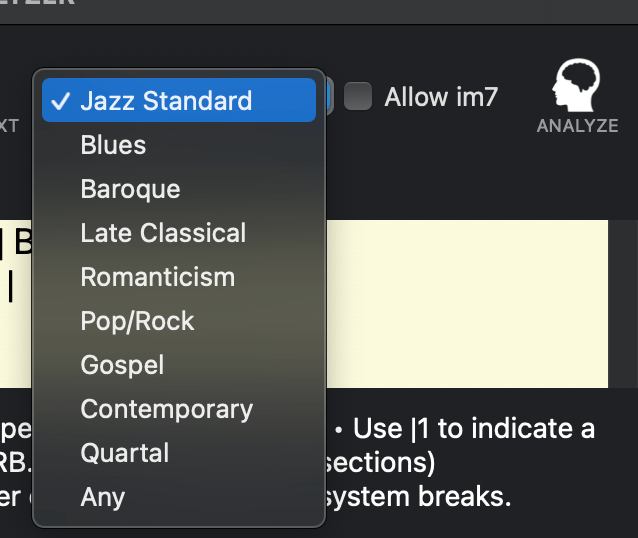Enable the Allow im7 checkbox
The width and height of the screenshot is (638, 538).
pyautogui.click(x=358, y=97)
